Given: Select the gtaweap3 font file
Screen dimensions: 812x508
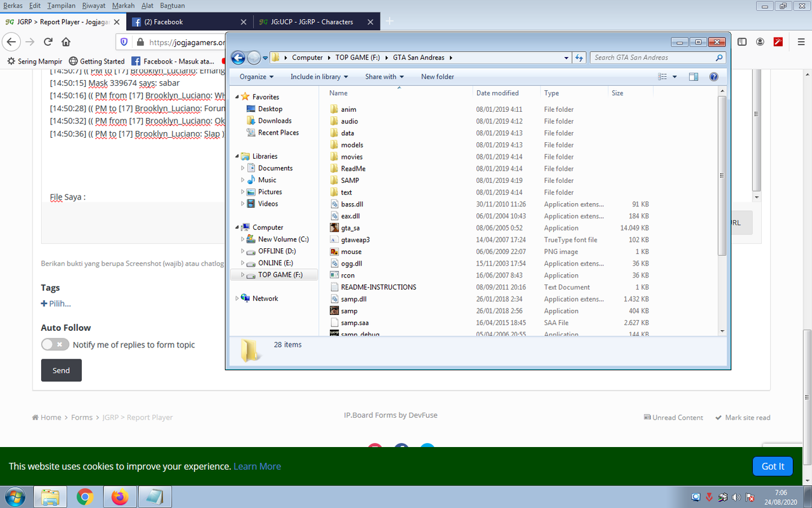Looking at the screenshot, I should [x=355, y=240].
